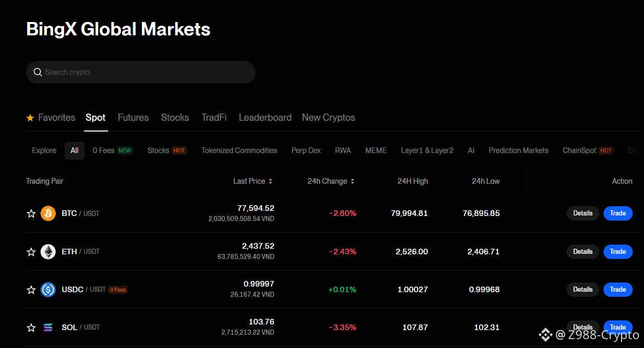Image resolution: width=644 pixels, height=348 pixels.
Task: Click the Ethereum coin logo
Action: click(x=48, y=252)
